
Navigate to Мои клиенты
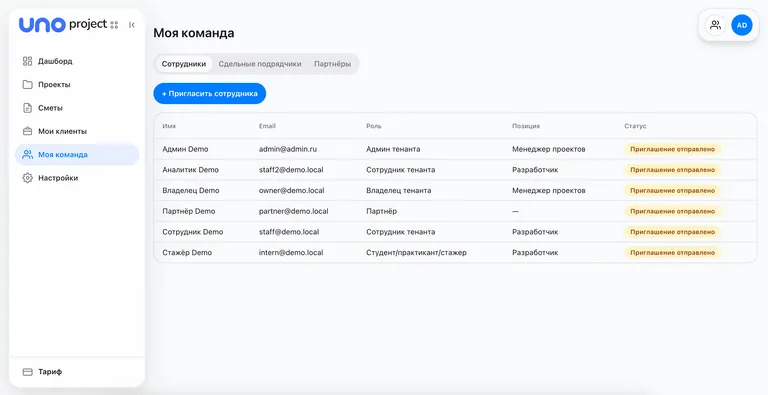tap(77, 131)
